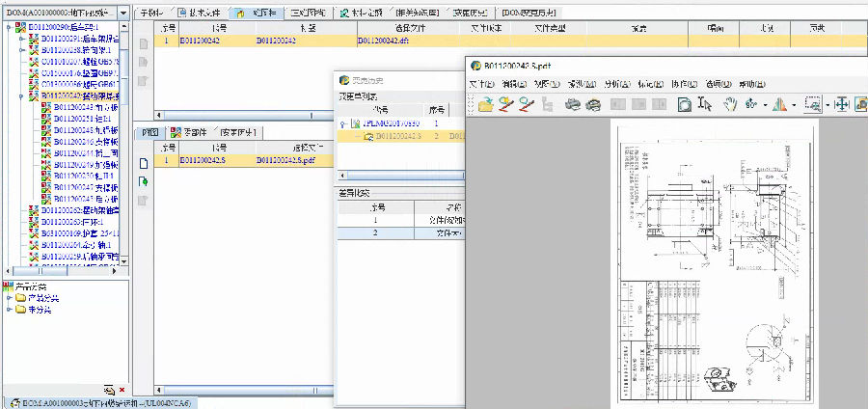Open the BOM selector dropdown arrow
The height and width of the screenshot is (409, 868).
pyautogui.click(x=123, y=13)
